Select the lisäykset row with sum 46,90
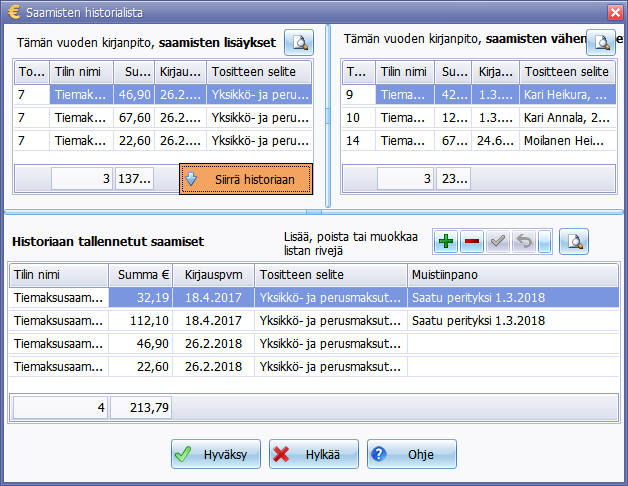Image resolution: width=628 pixels, height=486 pixels. [163, 95]
